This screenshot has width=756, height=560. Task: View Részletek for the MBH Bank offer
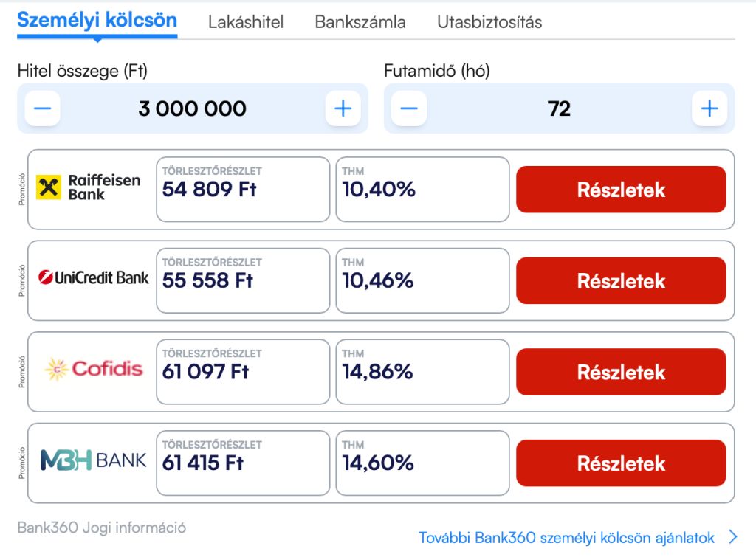click(x=621, y=463)
